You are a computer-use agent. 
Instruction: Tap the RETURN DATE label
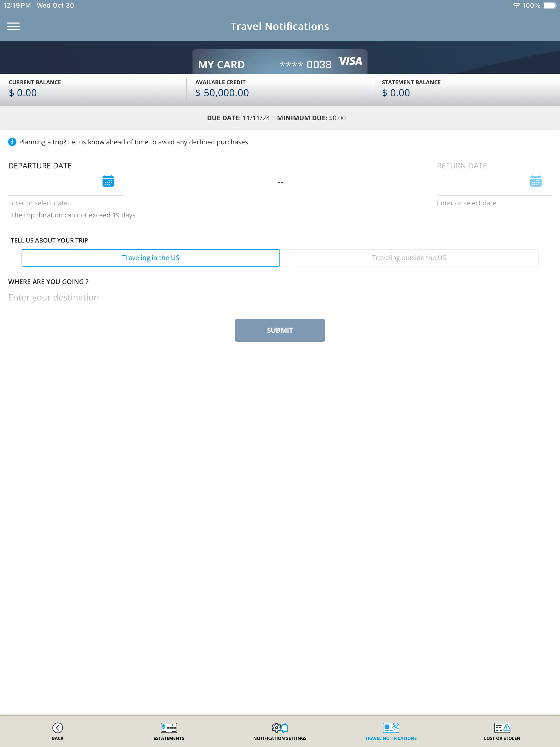point(462,166)
